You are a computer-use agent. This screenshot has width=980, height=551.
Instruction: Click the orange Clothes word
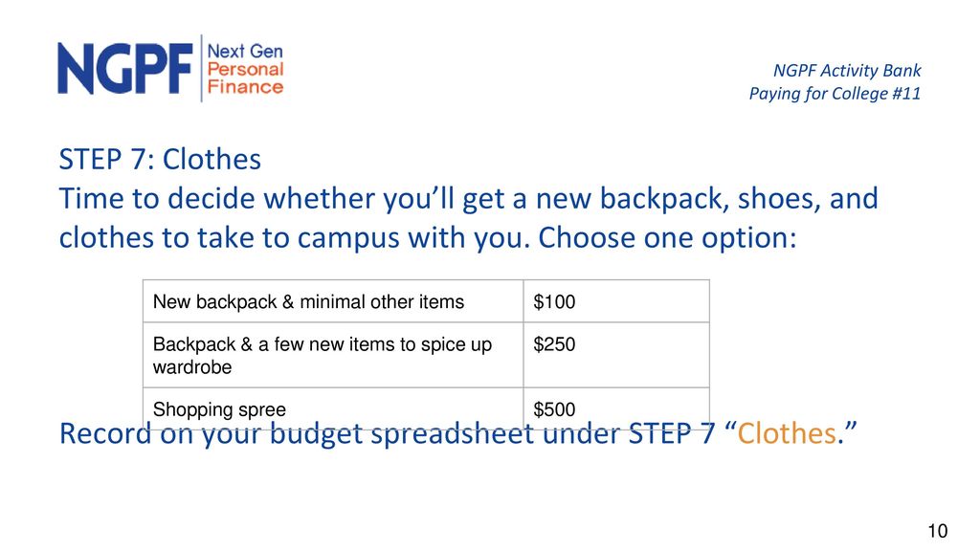[787, 433]
